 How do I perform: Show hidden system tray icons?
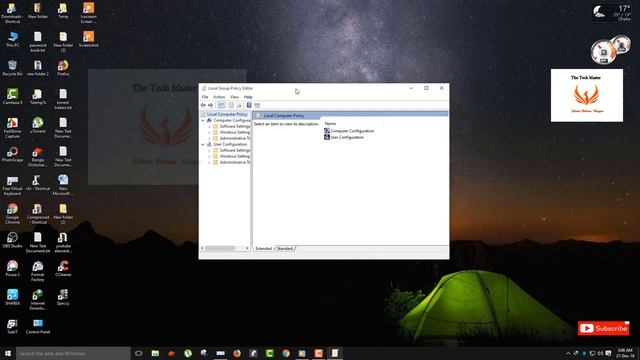(568, 353)
